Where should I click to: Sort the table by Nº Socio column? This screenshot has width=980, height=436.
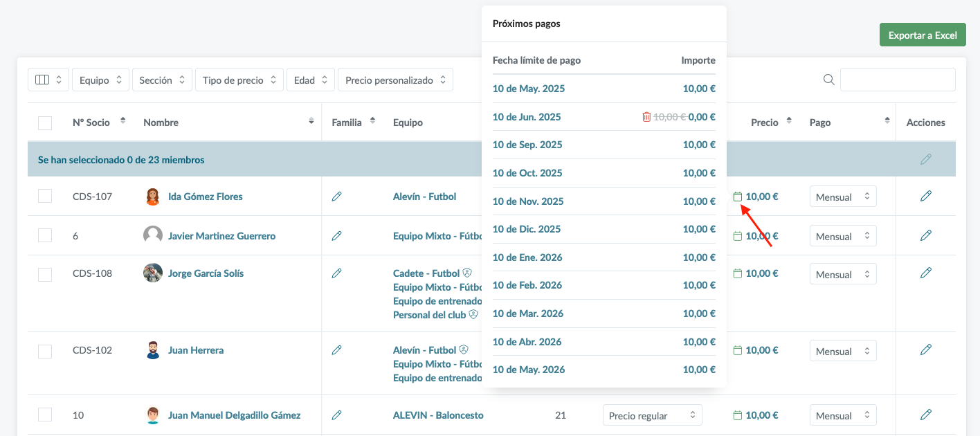point(122,121)
